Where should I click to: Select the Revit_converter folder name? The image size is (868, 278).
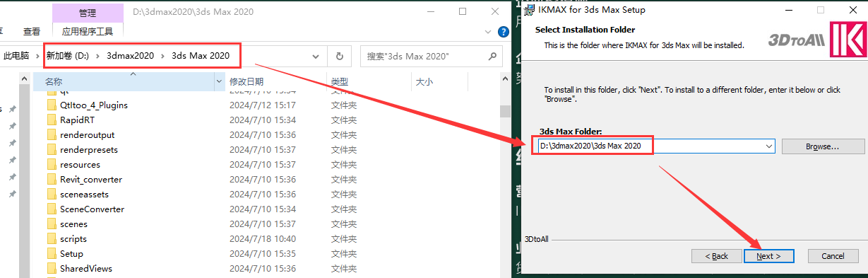click(x=91, y=179)
